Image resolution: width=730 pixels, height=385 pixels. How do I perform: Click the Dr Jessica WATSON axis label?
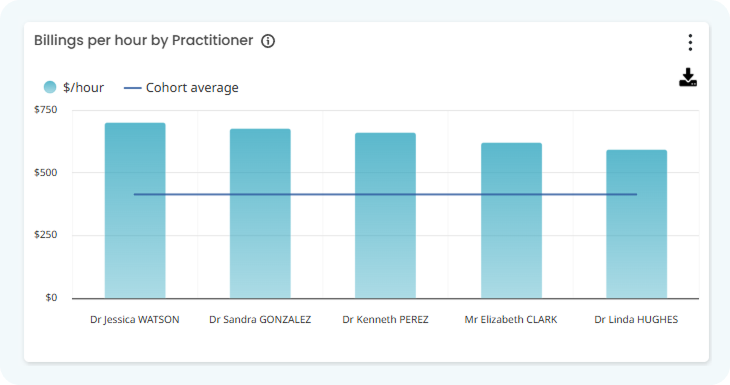click(135, 320)
